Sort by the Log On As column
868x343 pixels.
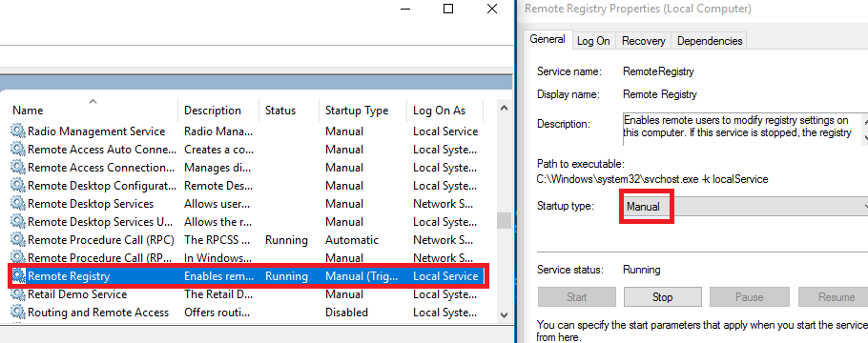click(445, 111)
